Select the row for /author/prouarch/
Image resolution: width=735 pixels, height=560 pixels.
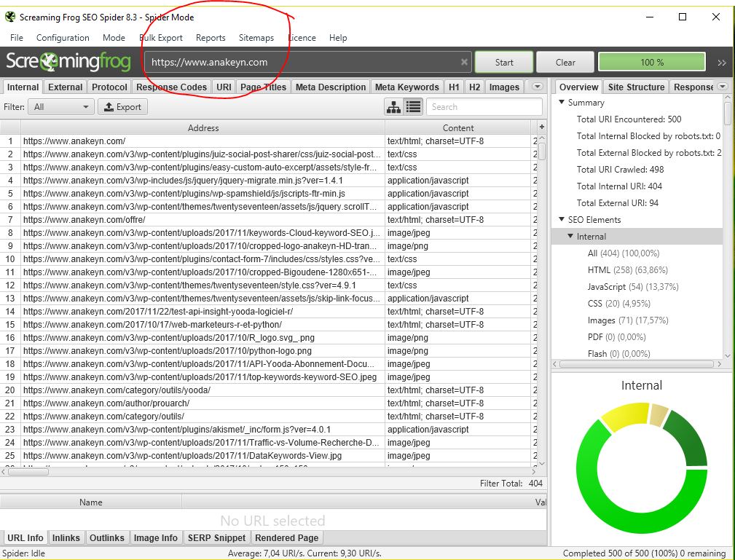(x=269, y=403)
